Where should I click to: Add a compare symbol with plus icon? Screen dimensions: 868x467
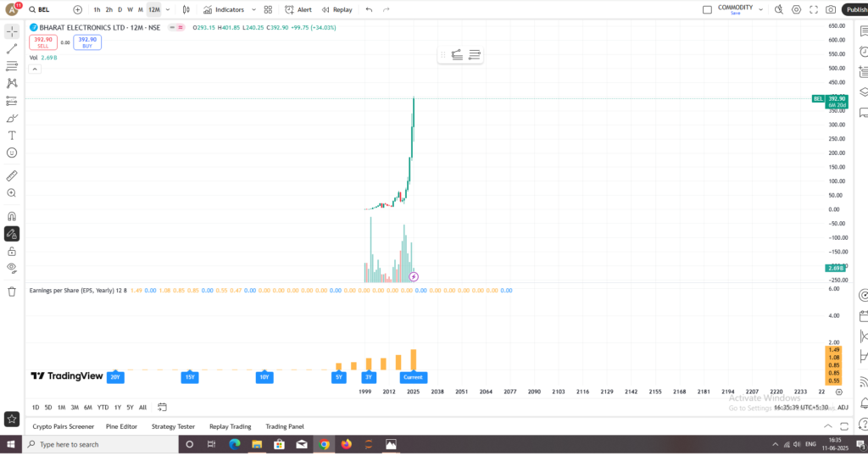click(77, 9)
